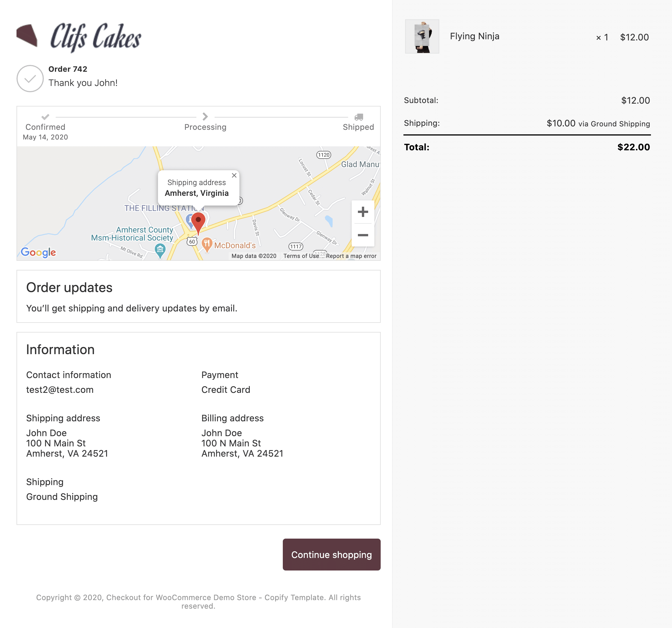Click the Processing chevron step icon
This screenshot has height=628, width=672.
205,117
